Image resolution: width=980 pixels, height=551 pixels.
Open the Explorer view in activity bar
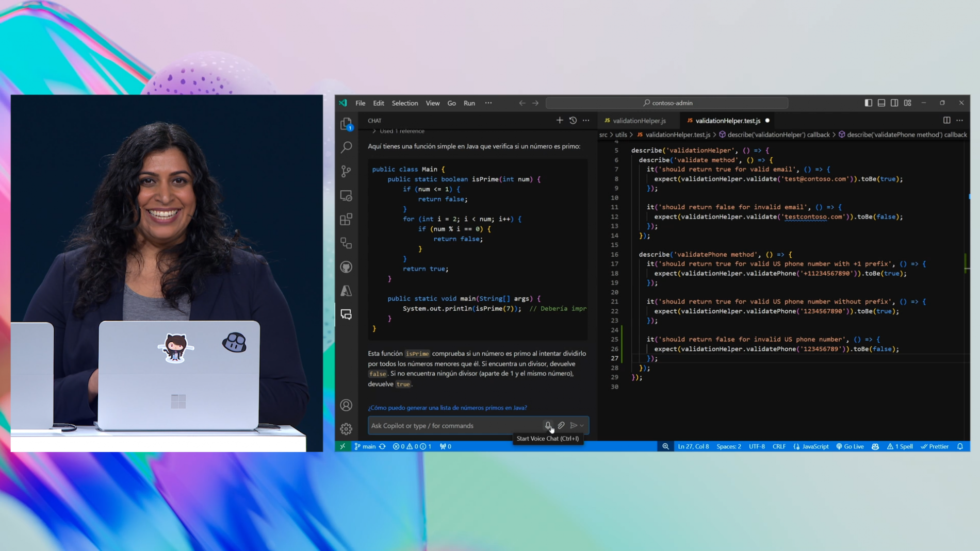click(x=346, y=124)
